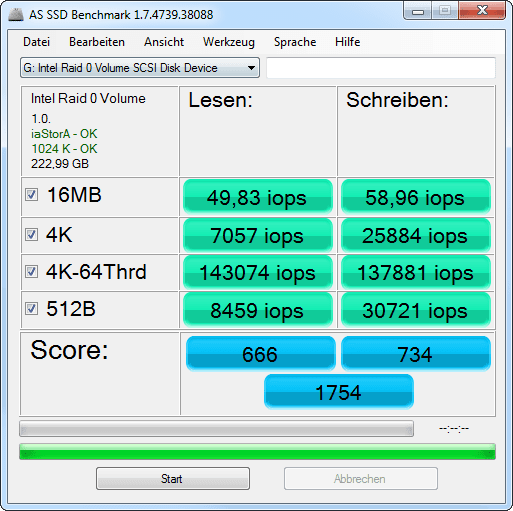The image size is (513, 511).
Task: Minimize the AS SSD Benchmark window
Action: (418, 11)
